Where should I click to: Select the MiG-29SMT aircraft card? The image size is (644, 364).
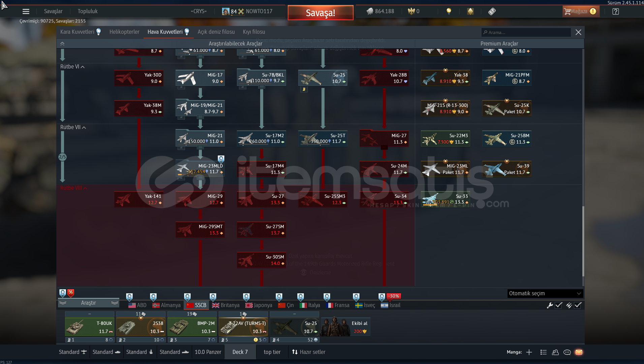[200, 230]
